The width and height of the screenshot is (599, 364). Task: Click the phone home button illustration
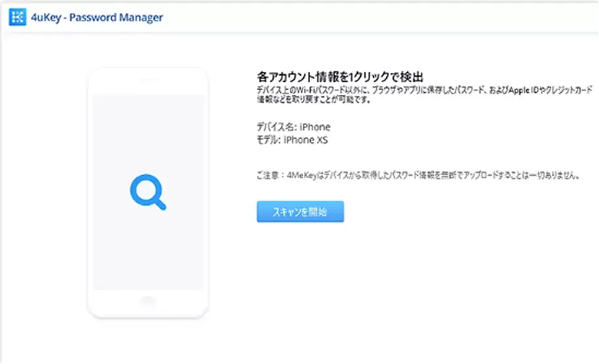click(x=148, y=301)
